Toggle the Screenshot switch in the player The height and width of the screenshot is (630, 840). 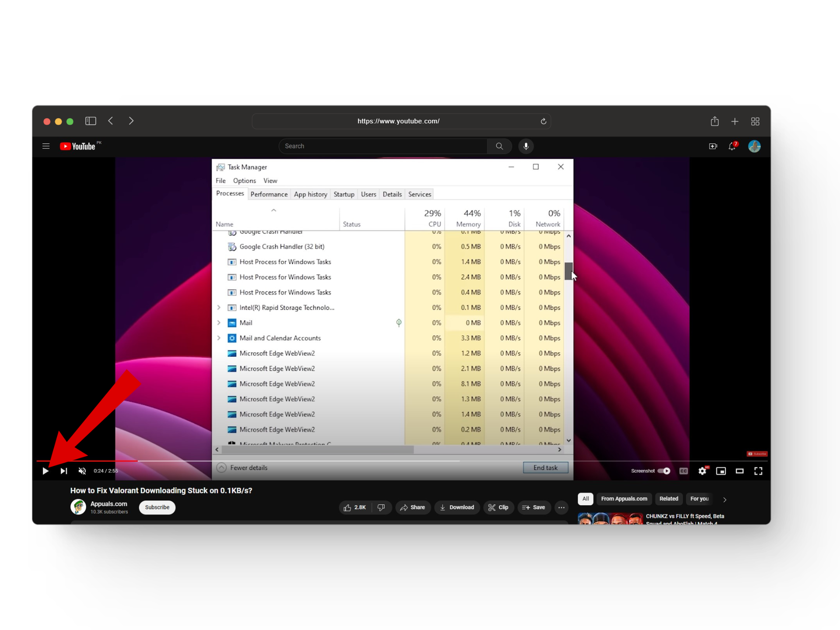pyautogui.click(x=664, y=471)
